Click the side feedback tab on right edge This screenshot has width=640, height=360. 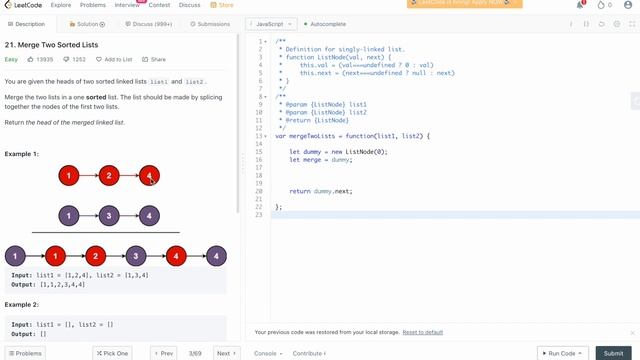pyautogui.click(x=636, y=101)
